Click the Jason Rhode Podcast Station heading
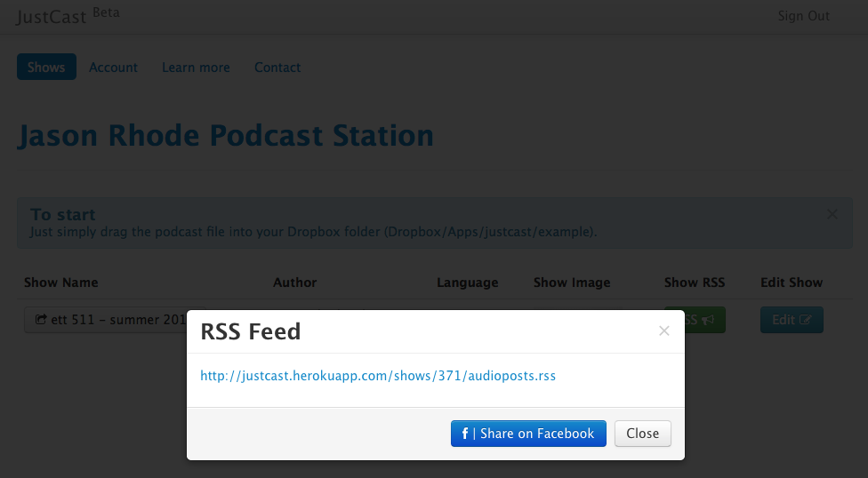 coord(225,136)
